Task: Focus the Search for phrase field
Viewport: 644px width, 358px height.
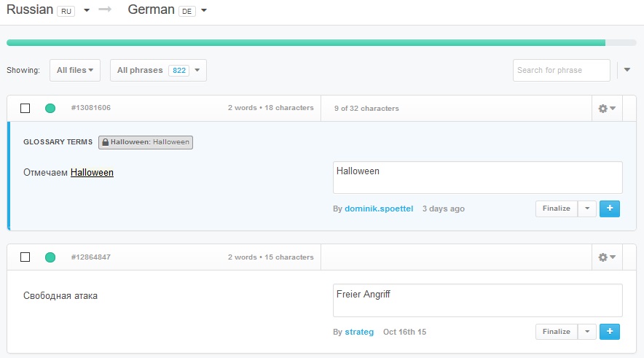Action: pyautogui.click(x=561, y=70)
